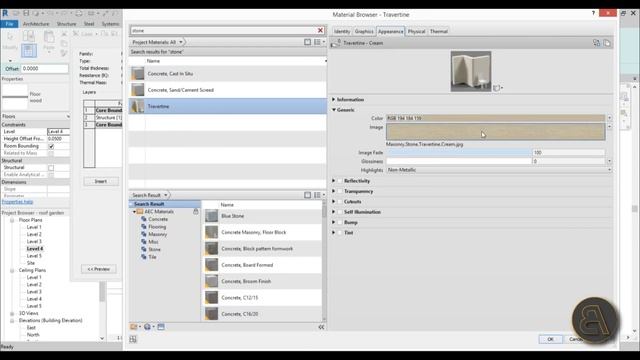Collapse the Generic section
Screen dimensions: 640x360
333,110
